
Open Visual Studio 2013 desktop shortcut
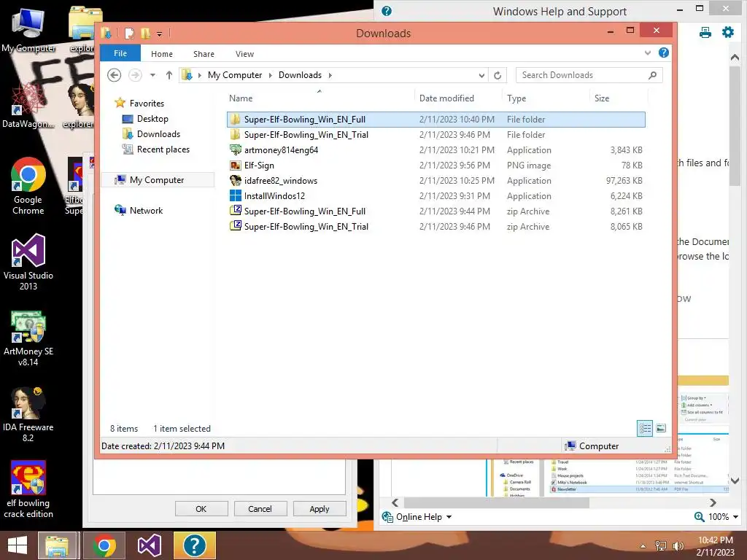click(28, 262)
